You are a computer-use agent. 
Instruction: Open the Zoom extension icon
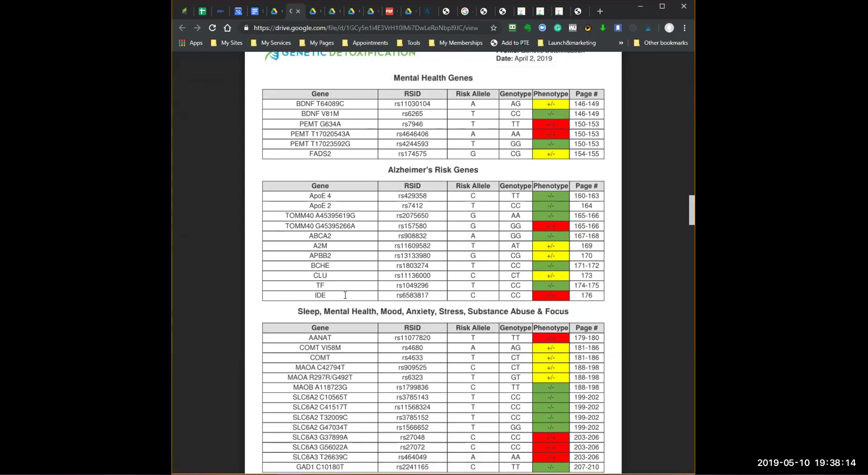pyautogui.click(x=542, y=28)
